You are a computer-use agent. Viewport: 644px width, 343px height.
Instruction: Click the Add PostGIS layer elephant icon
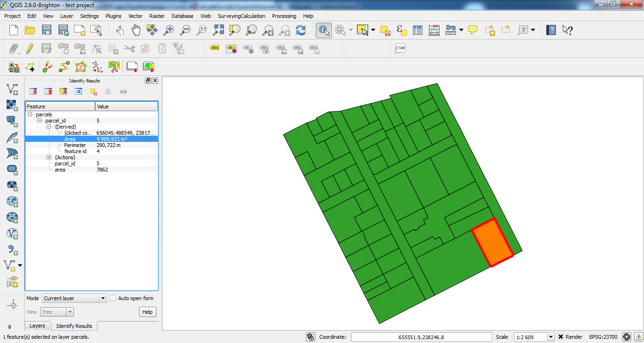click(12, 121)
